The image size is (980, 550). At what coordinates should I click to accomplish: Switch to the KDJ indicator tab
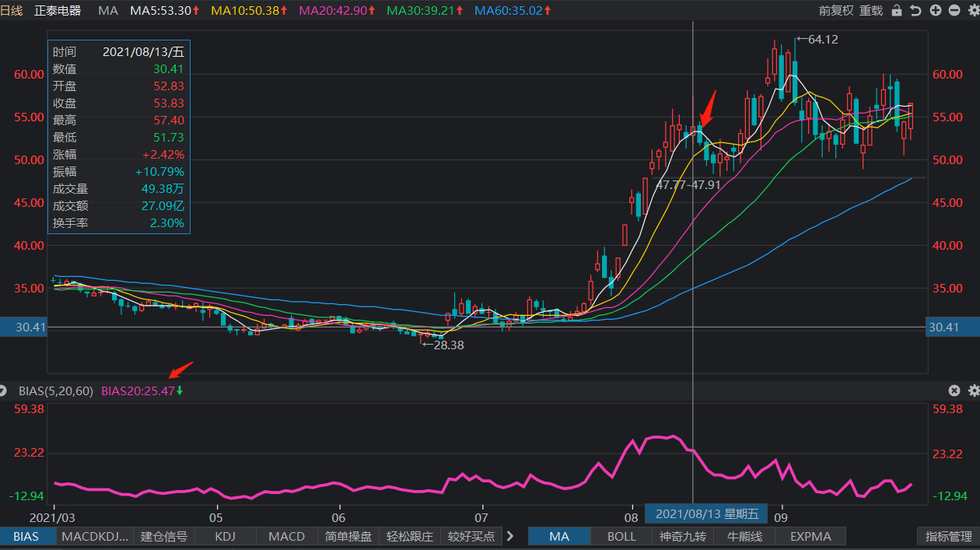[225, 536]
